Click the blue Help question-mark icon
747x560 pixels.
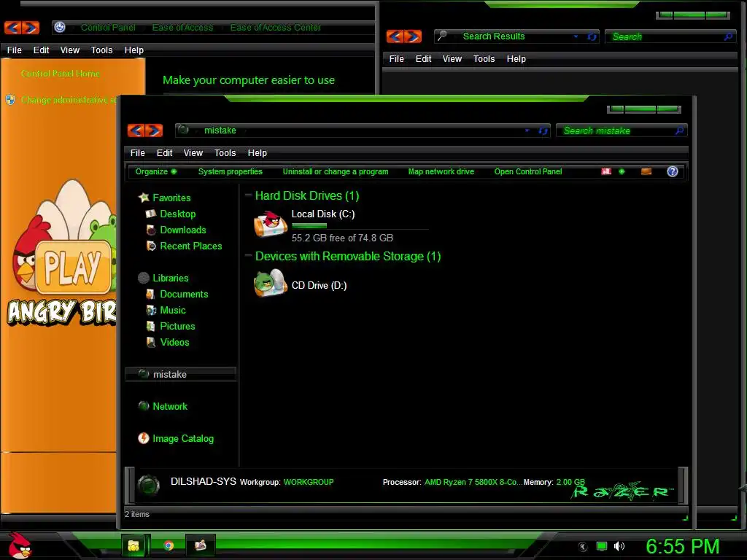672,171
